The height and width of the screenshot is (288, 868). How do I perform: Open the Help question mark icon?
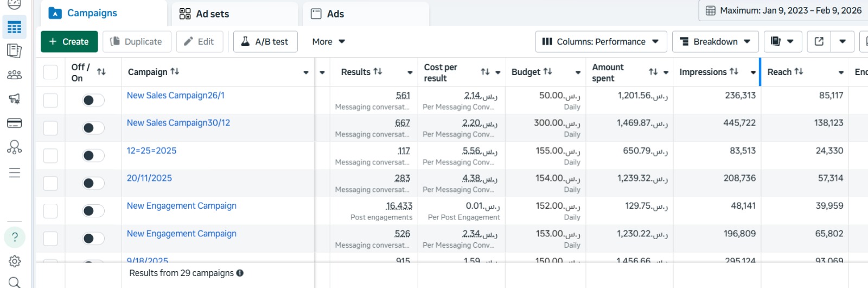15,237
